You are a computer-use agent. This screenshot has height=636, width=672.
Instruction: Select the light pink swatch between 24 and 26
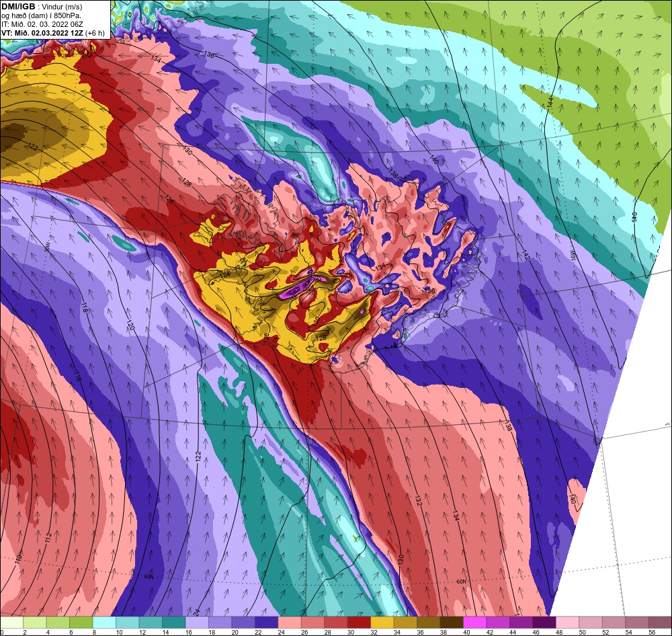tap(290, 623)
